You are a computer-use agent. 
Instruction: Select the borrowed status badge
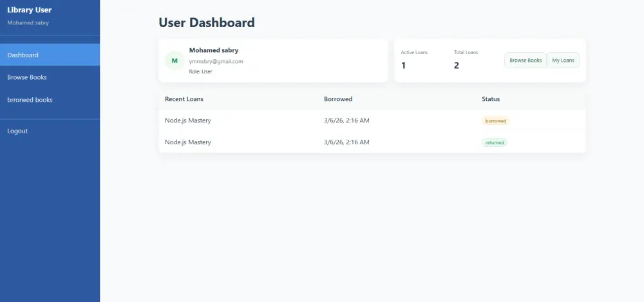pyautogui.click(x=496, y=121)
